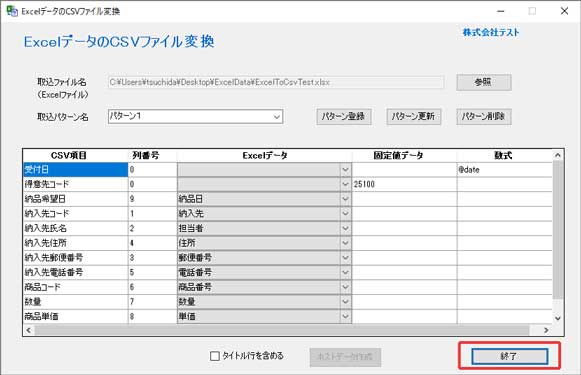581x375 pixels.
Task: Click the disabled ホストデータ作成 button
Action: pyautogui.click(x=345, y=357)
